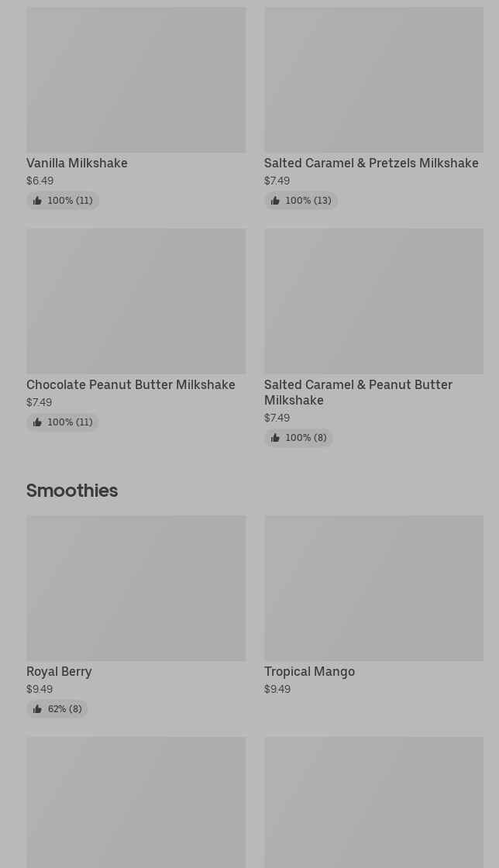
Task: Click thumbs-up icon under Chocolate Peanut Butter Milkshake
Action: click(37, 422)
